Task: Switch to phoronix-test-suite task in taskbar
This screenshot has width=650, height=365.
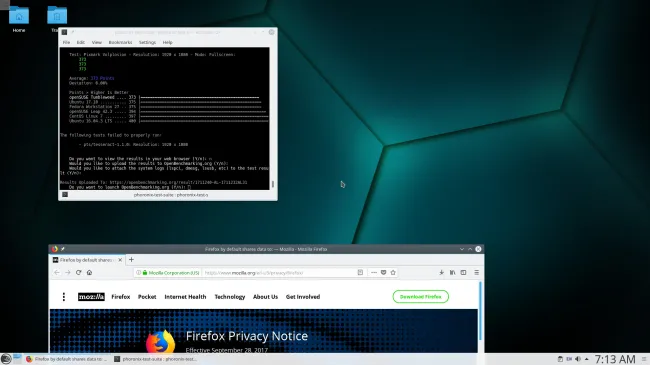Action: (155, 359)
